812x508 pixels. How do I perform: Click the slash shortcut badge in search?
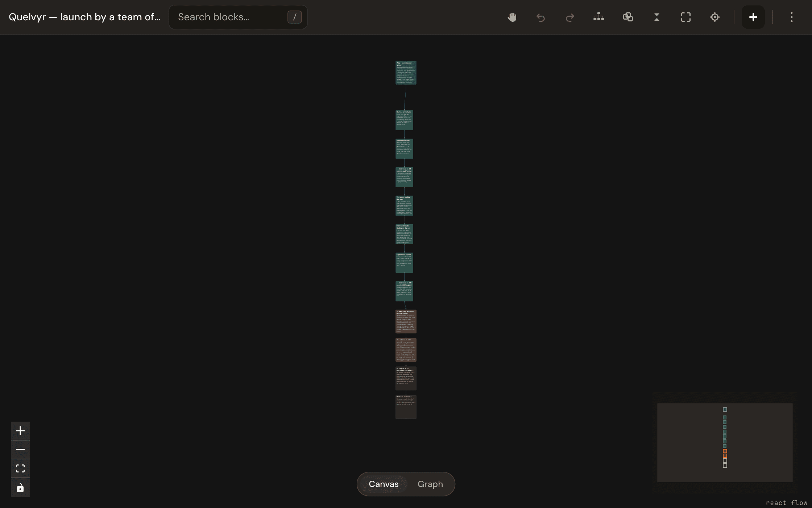pos(295,17)
